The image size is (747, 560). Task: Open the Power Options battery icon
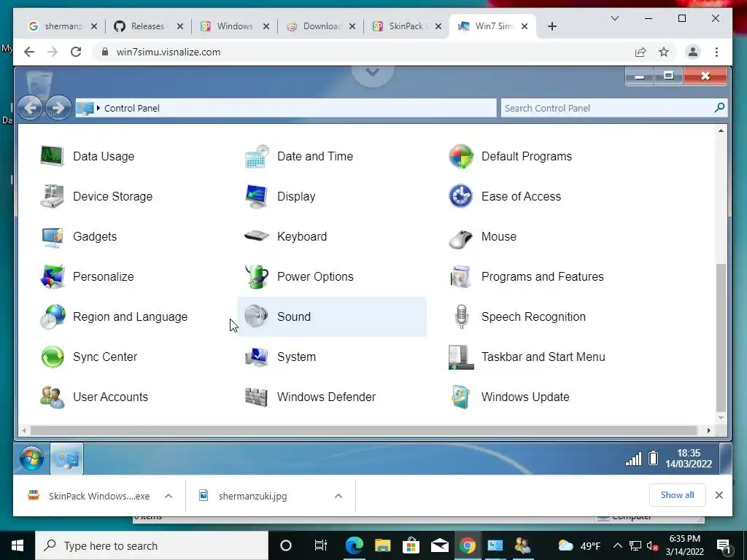pos(257,276)
